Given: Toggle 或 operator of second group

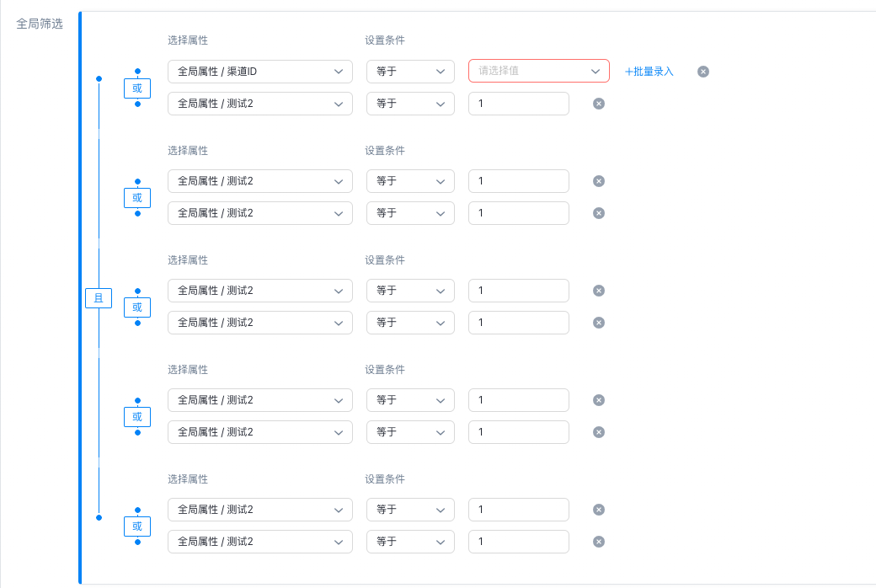Looking at the screenshot, I should pos(136,198).
